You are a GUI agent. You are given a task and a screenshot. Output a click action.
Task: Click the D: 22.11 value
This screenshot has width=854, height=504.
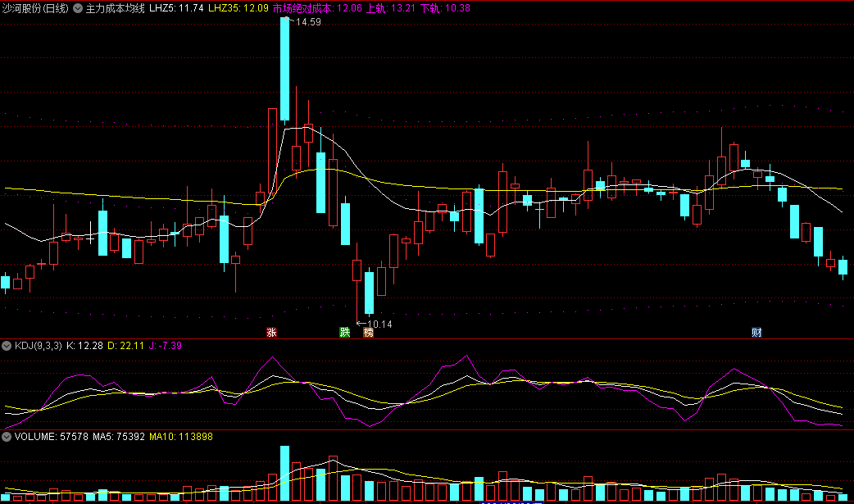pyautogui.click(x=126, y=346)
